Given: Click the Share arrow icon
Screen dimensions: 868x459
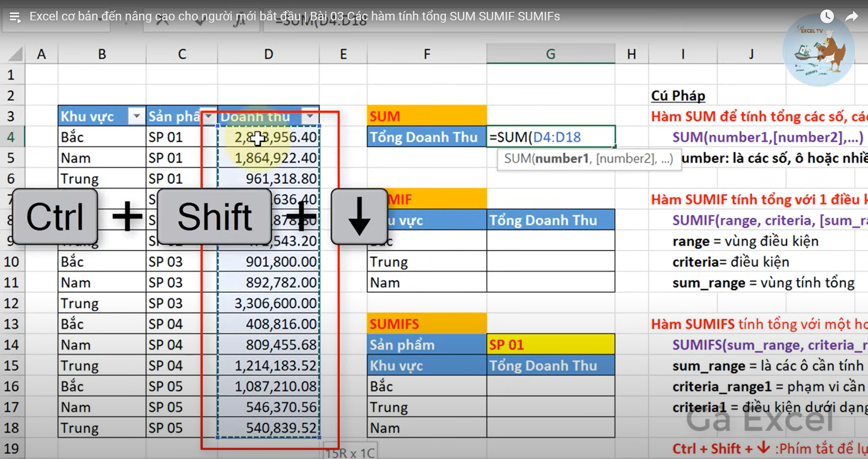Looking at the screenshot, I should click(x=852, y=17).
